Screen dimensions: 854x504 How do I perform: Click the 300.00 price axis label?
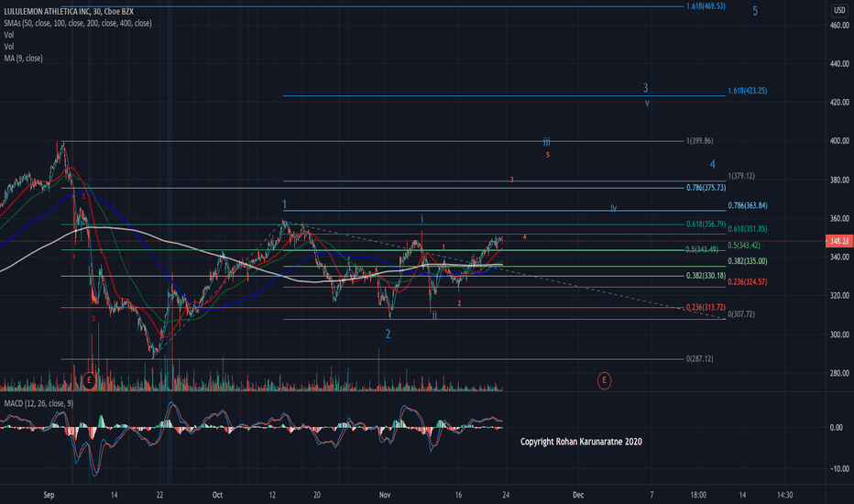pyautogui.click(x=839, y=334)
